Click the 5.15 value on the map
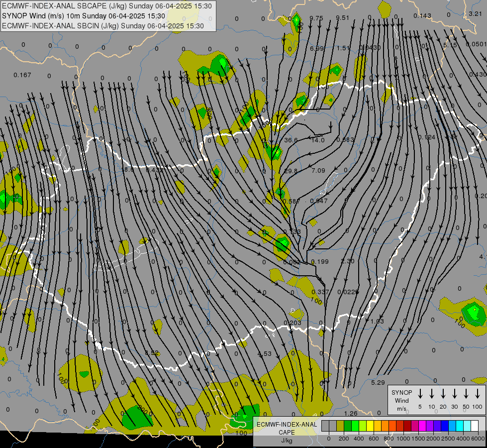The image size is (487, 448). click(x=450, y=45)
